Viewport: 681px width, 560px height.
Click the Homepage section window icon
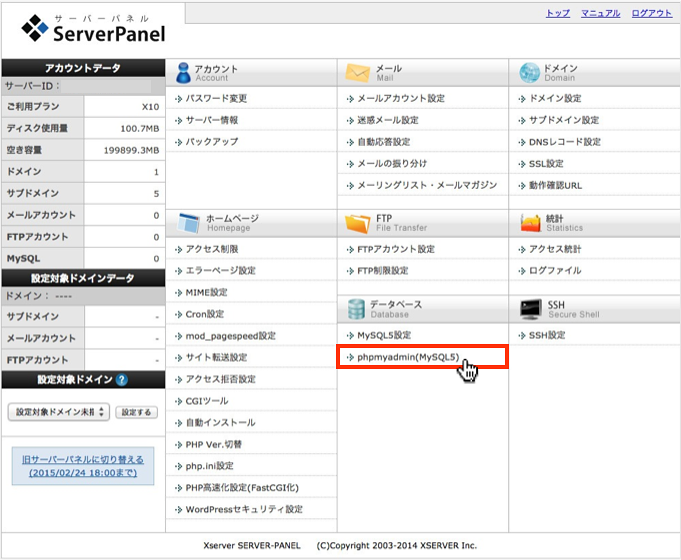[188, 223]
